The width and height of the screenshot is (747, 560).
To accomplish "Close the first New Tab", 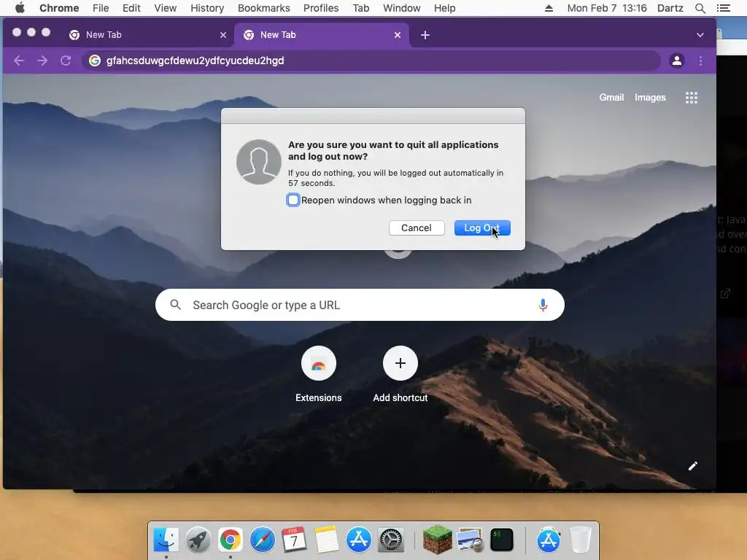I will pyautogui.click(x=223, y=35).
